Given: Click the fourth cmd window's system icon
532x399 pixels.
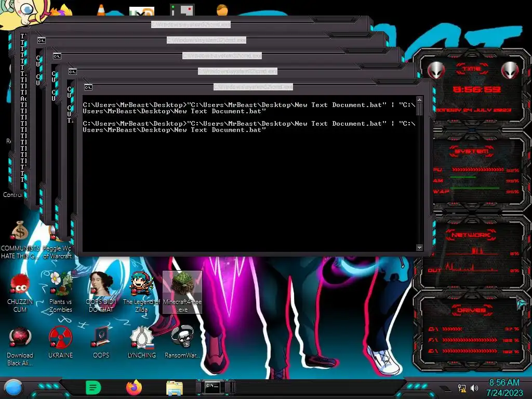Looking at the screenshot, I should coord(42,41).
